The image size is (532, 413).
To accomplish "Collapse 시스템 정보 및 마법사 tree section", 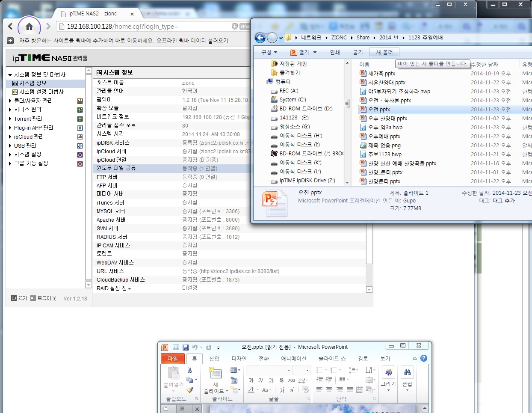I will point(10,75).
